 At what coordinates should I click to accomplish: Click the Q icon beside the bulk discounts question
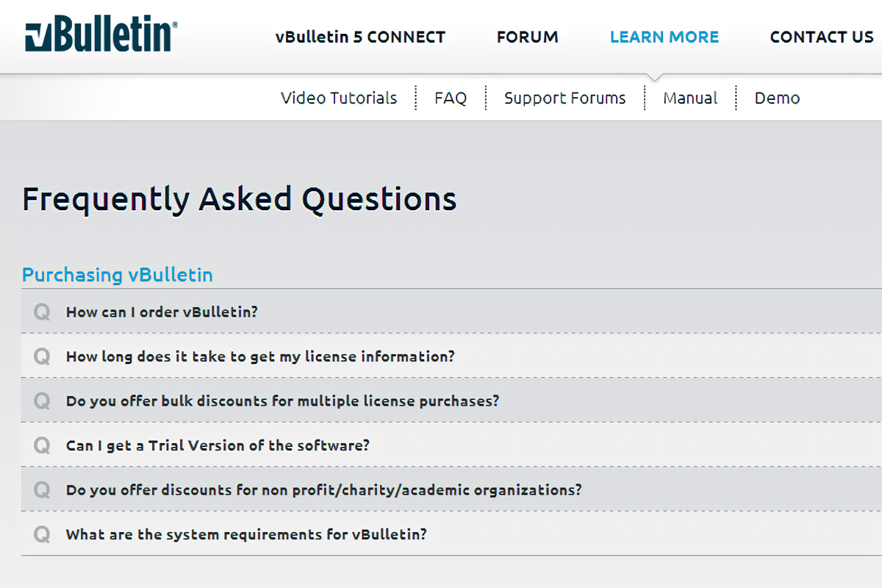(42, 401)
